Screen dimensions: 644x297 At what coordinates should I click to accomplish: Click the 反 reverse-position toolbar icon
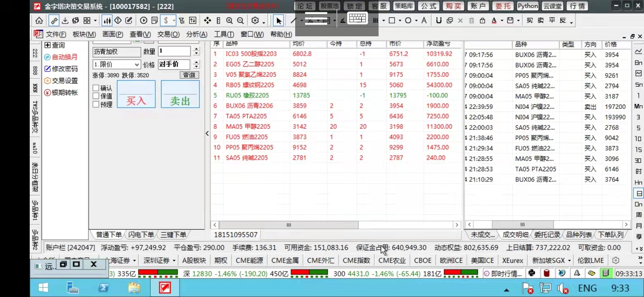click(x=563, y=21)
